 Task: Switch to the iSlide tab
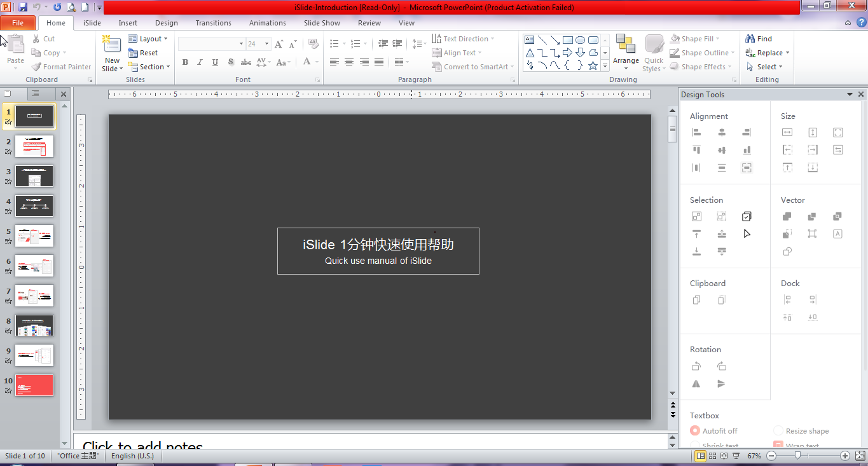point(92,23)
